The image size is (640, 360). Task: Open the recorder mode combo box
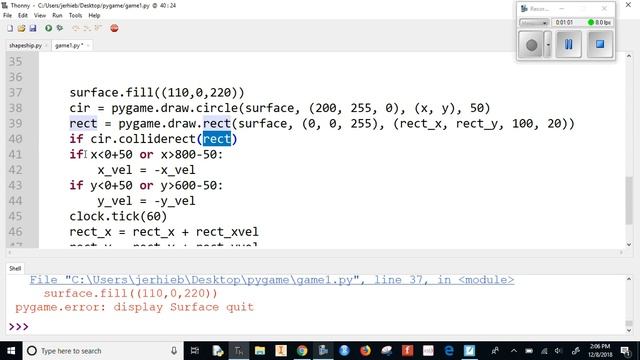coord(534,22)
